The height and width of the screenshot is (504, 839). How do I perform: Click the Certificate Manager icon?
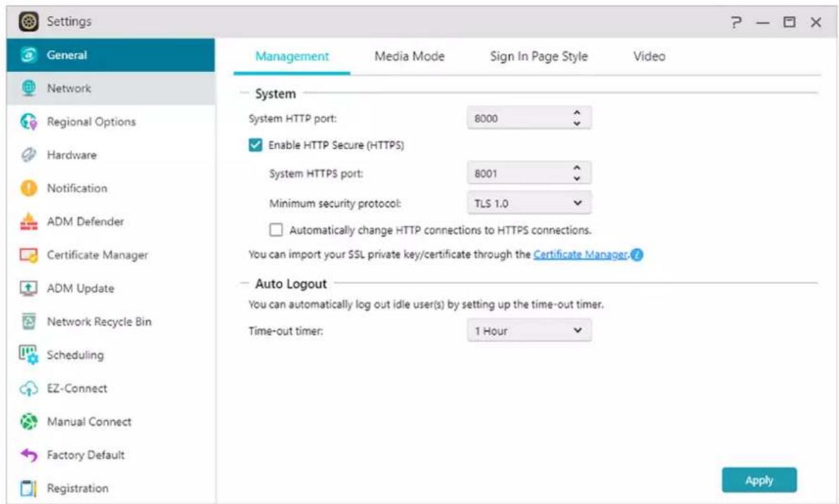[x=28, y=254]
